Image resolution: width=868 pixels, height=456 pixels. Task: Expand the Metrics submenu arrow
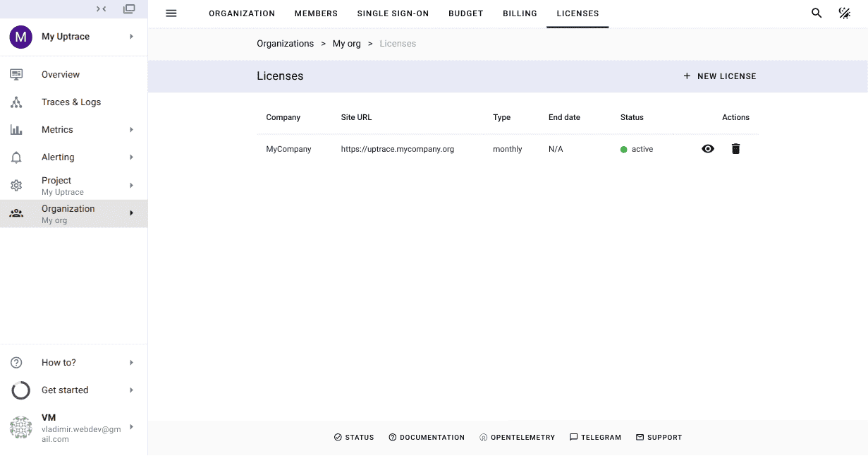tap(132, 130)
